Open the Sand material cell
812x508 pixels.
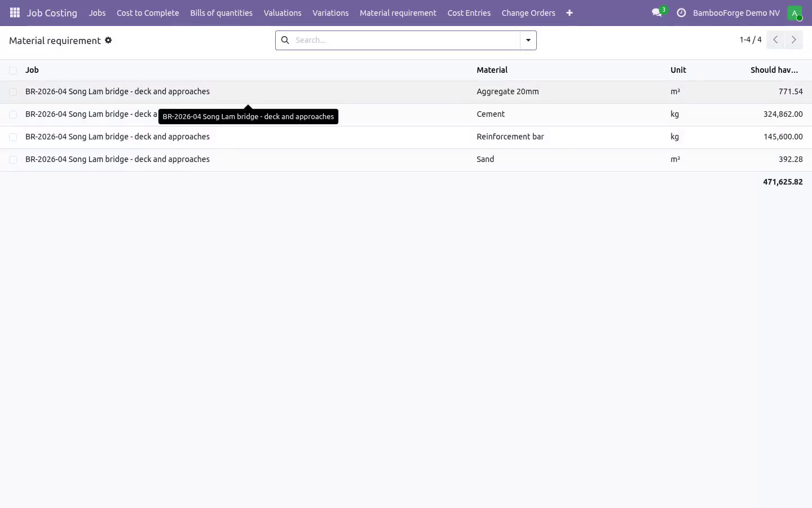pos(486,159)
